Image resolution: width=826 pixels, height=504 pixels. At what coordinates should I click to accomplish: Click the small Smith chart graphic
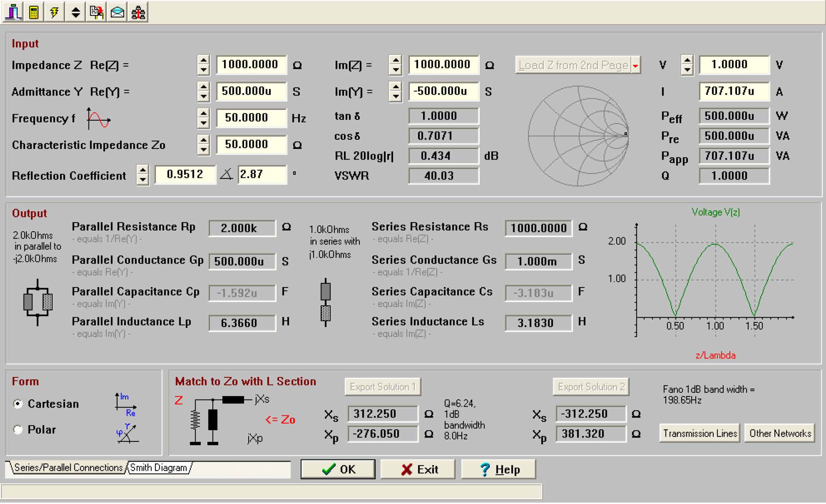578,136
